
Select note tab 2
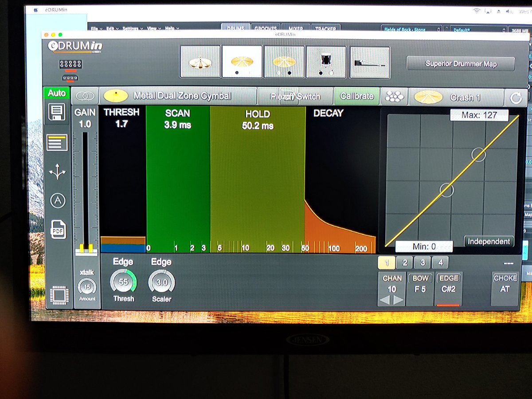pyautogui.click(x=405, y=263)
